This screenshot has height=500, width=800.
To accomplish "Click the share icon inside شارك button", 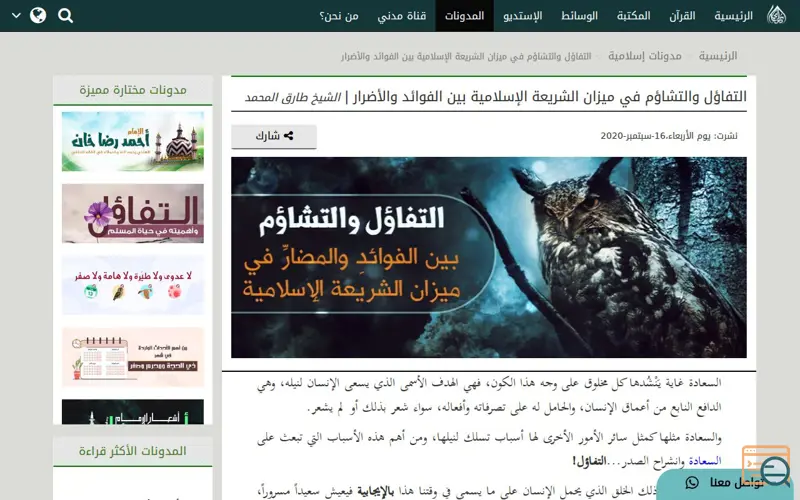I will point(288,136).
